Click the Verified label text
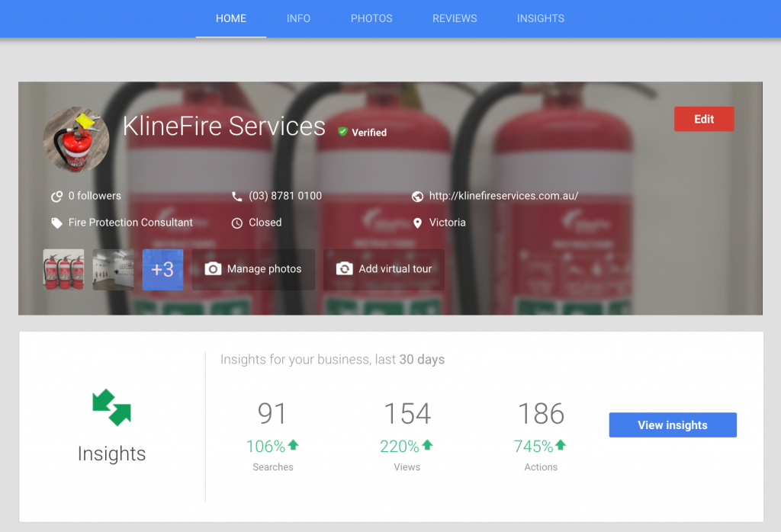781x532 pixels. pos(369,133)
